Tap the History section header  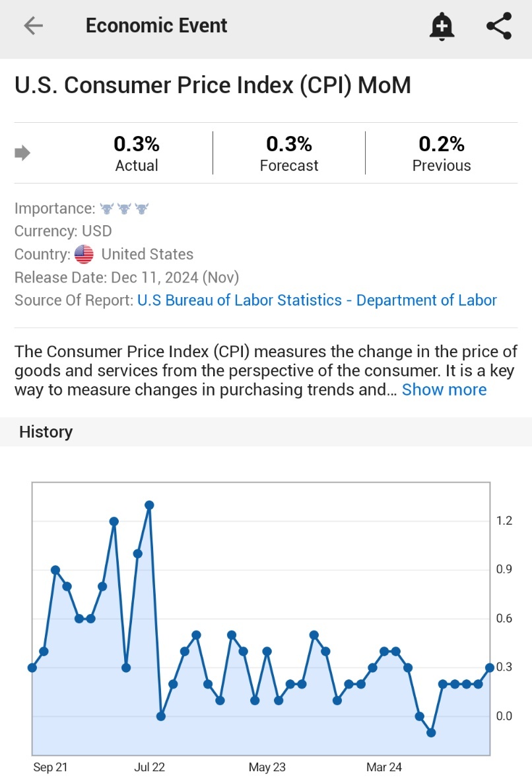click(46, 432)
